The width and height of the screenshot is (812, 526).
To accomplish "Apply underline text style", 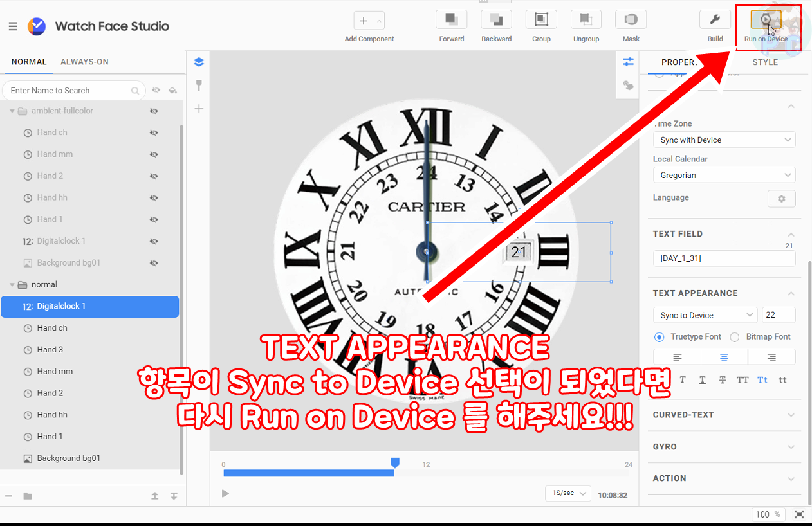I will 703,380.
